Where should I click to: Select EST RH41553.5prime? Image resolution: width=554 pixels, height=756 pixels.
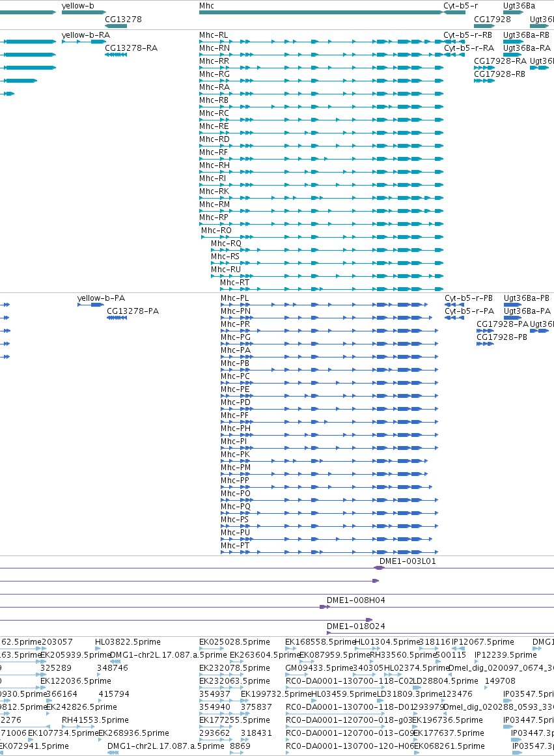click(95, 720)
